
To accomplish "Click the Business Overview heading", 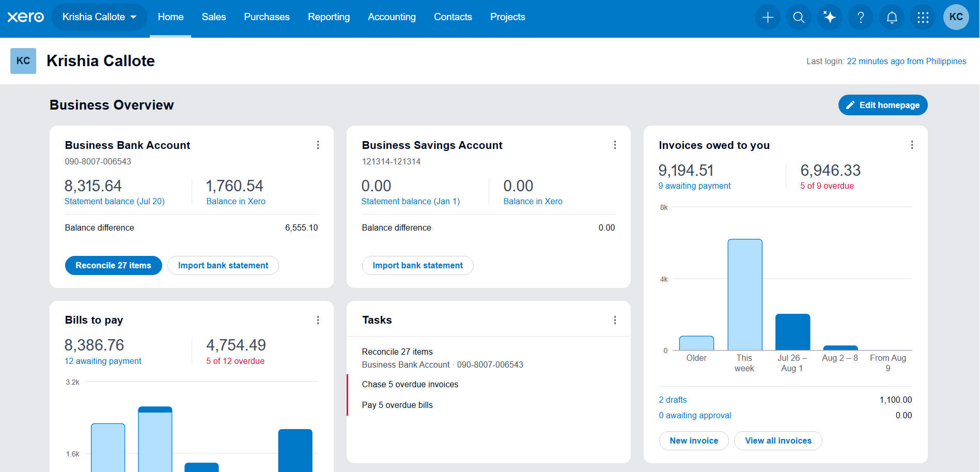I will (x=112, y=105).
